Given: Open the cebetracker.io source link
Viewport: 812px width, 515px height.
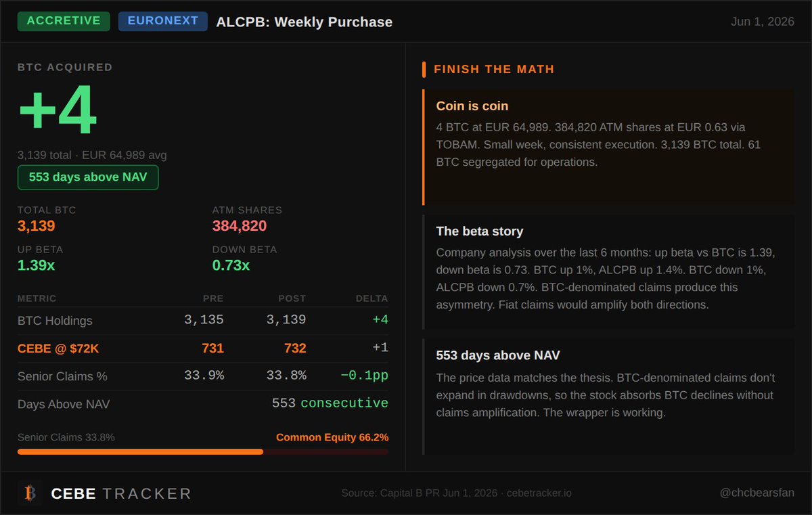Looking at the screenshot, I should point(539,493).
